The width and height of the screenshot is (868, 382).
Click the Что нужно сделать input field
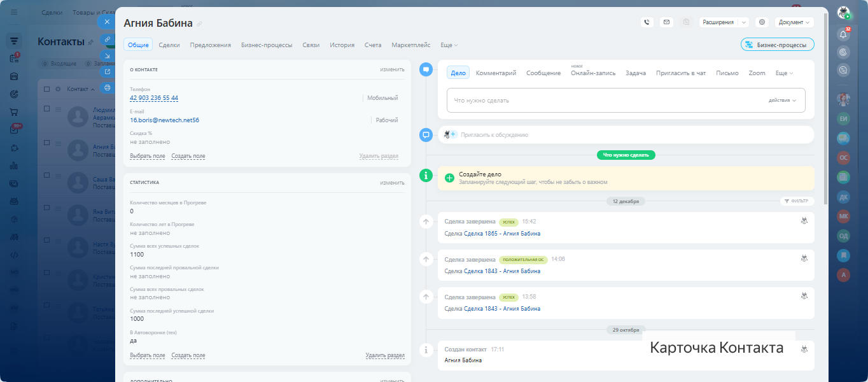[x=605, y=101]
